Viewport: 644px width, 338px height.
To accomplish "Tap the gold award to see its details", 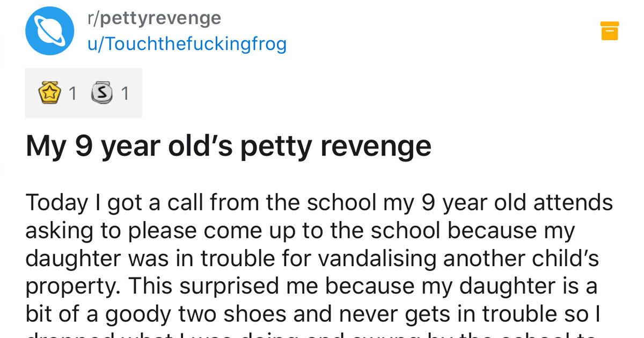I will pyautogui.click(x=50, y=92).
